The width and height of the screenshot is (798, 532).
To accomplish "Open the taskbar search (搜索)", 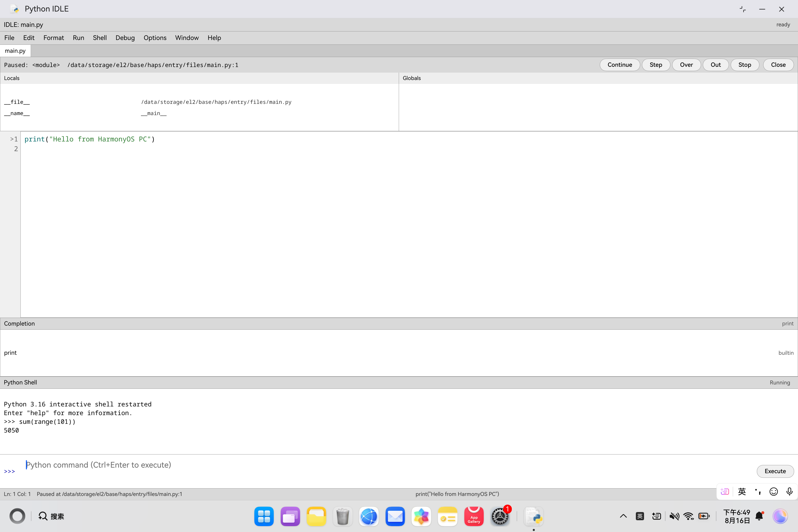I will click(x=51, y=516).
